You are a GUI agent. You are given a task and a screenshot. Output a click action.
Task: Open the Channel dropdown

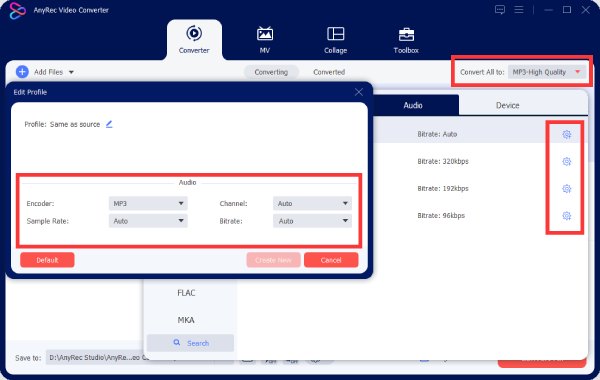312,204
